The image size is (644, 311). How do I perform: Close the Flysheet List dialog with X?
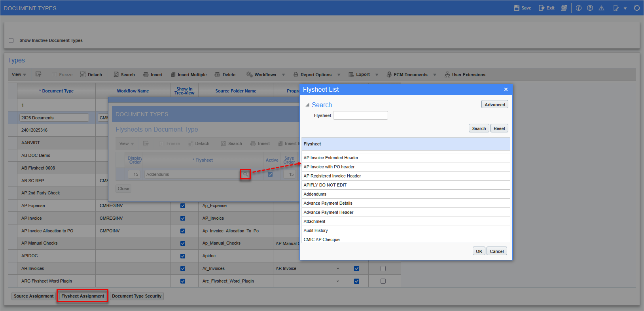pos(506,89)
